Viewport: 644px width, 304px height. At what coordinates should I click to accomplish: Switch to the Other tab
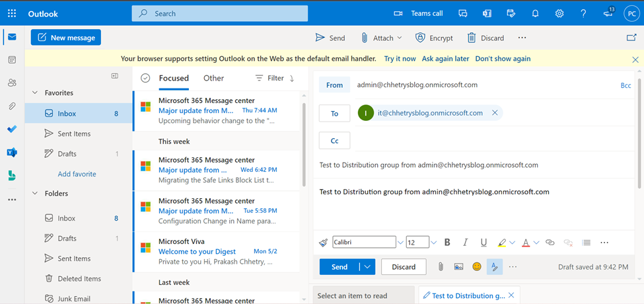point(213,78)
